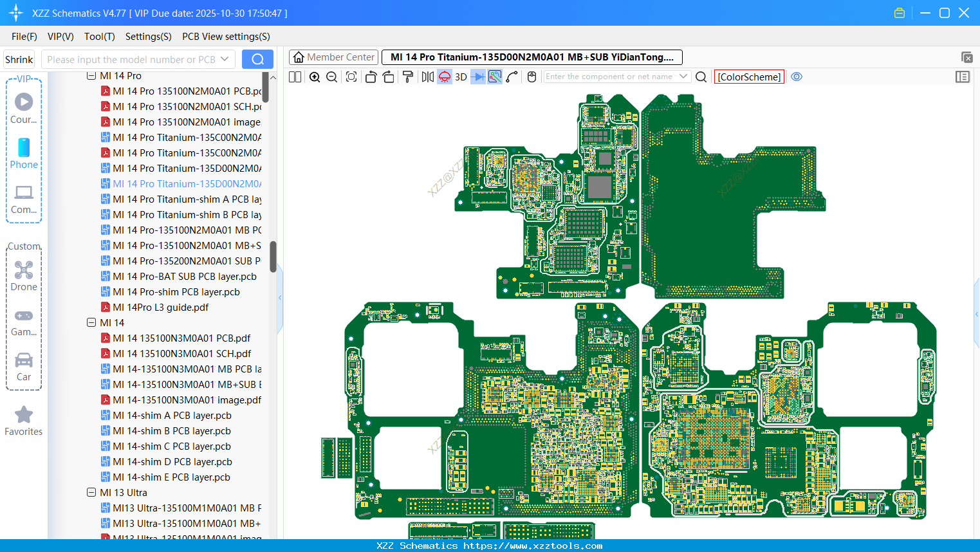Open MI 14 Pro 135100N2M0A01 image file

[x=181, y=122]
